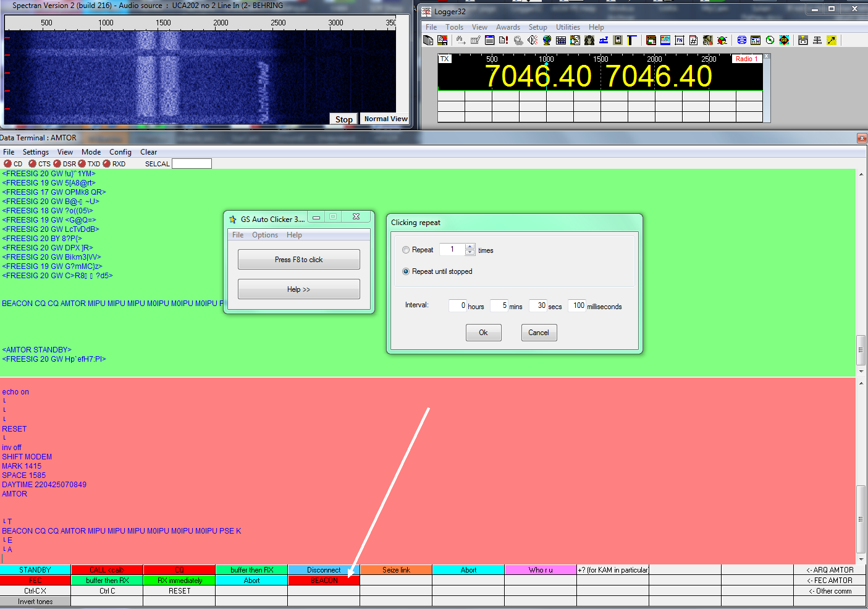Increase repeat count with the up arrow
This screenshot has height=609, width=868.
click(470, 247)
